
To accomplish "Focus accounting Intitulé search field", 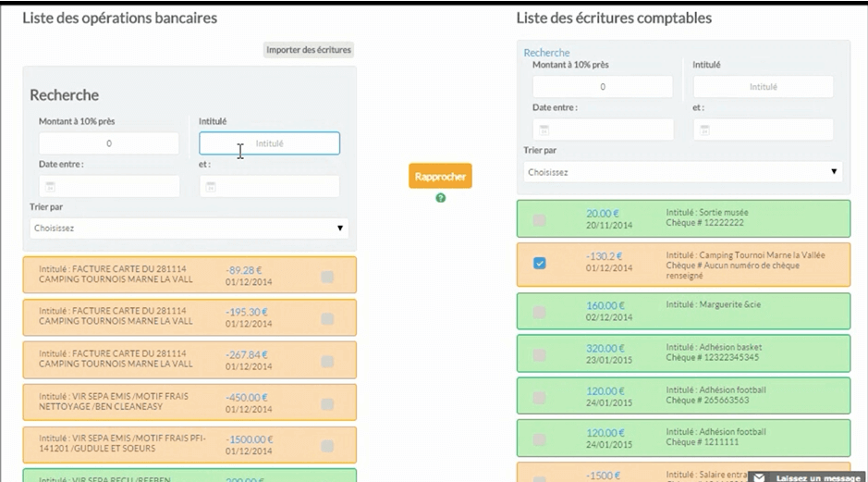I will click(763, 87).
